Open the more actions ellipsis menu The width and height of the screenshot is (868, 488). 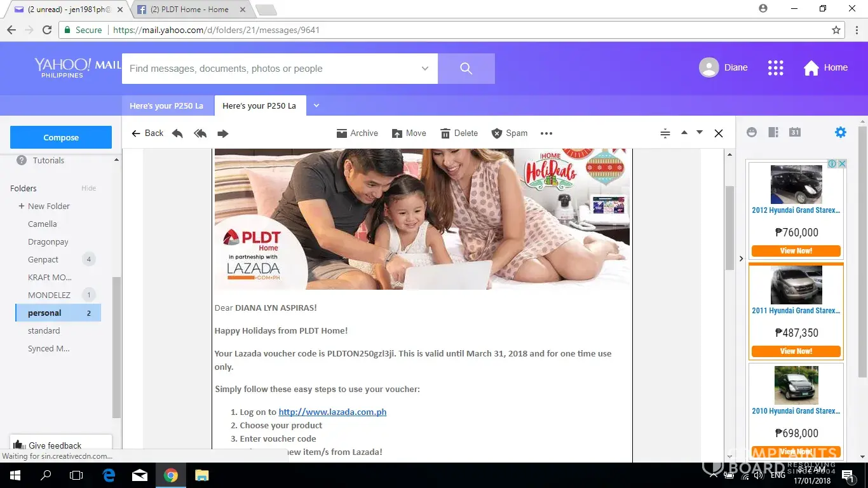[x=546, y=133]
